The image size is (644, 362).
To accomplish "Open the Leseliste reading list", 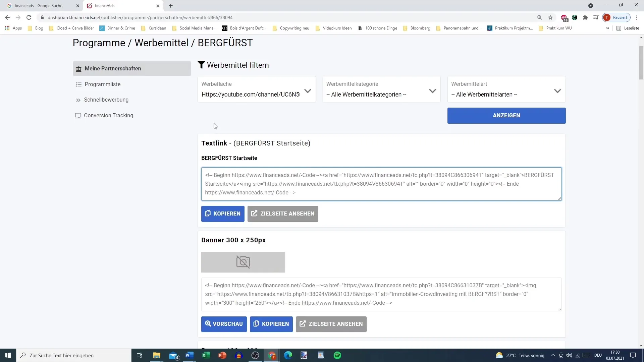I will point(628,28).
